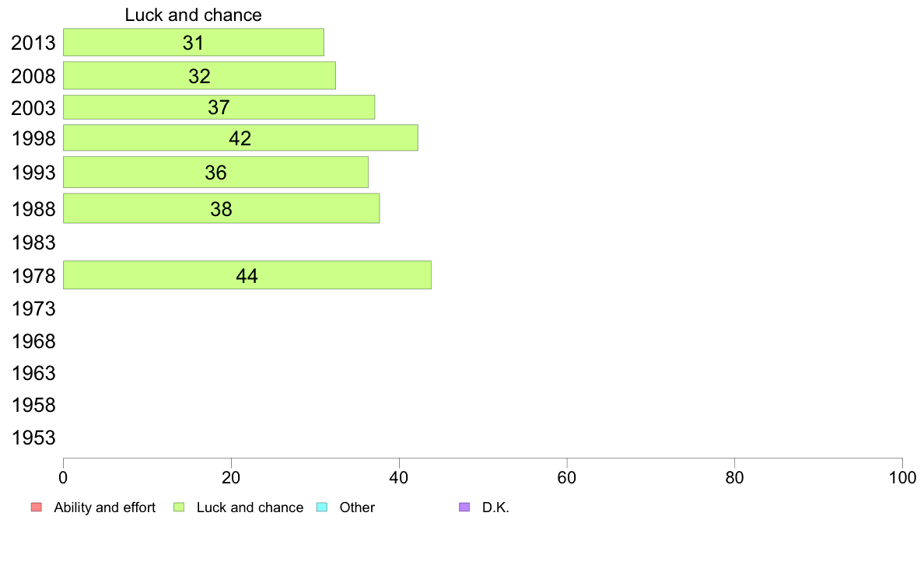The width and height of the screenshot is (924, 572).
Task: Select the Luck and chance legend label
Action: click(x=250, y=507)
